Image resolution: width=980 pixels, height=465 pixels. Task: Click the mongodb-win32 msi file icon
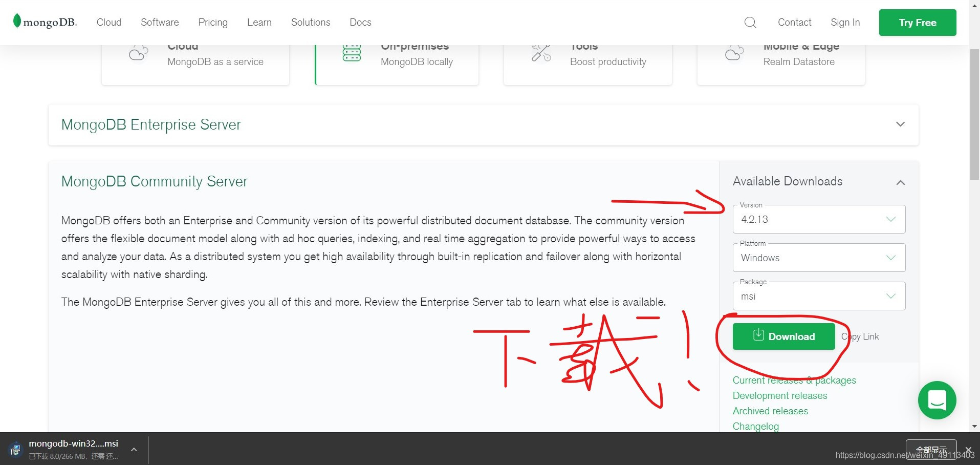click(15, 449)
